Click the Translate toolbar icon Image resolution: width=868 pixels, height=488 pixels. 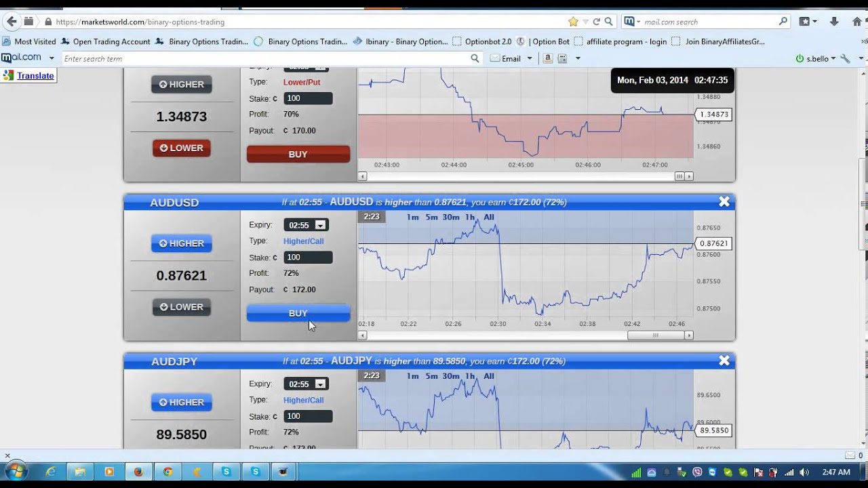tap(8, 76)
